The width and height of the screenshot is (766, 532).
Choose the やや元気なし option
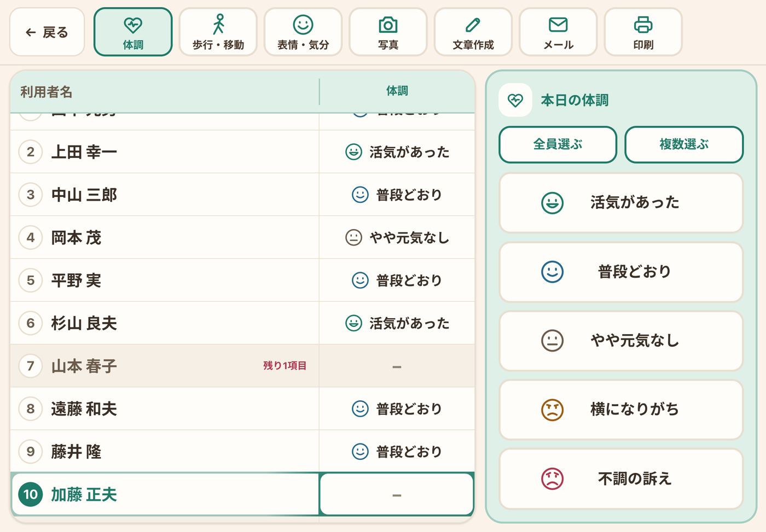point(621,341)
